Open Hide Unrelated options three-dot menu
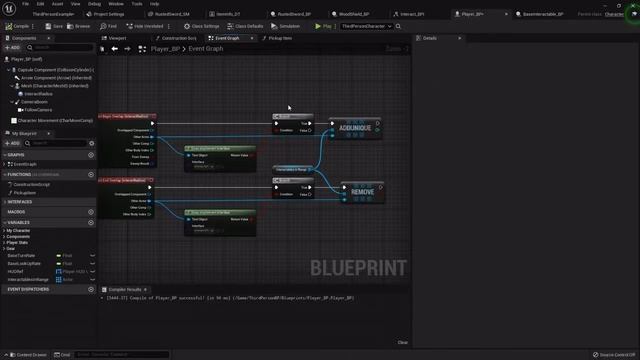640x360 pixels. 169,26
